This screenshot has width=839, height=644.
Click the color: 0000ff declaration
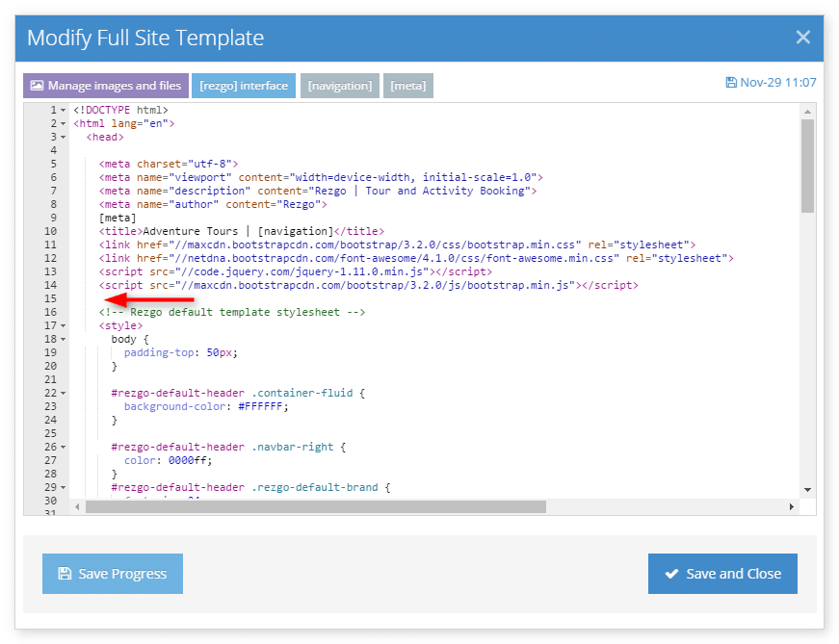pos(169,460)
